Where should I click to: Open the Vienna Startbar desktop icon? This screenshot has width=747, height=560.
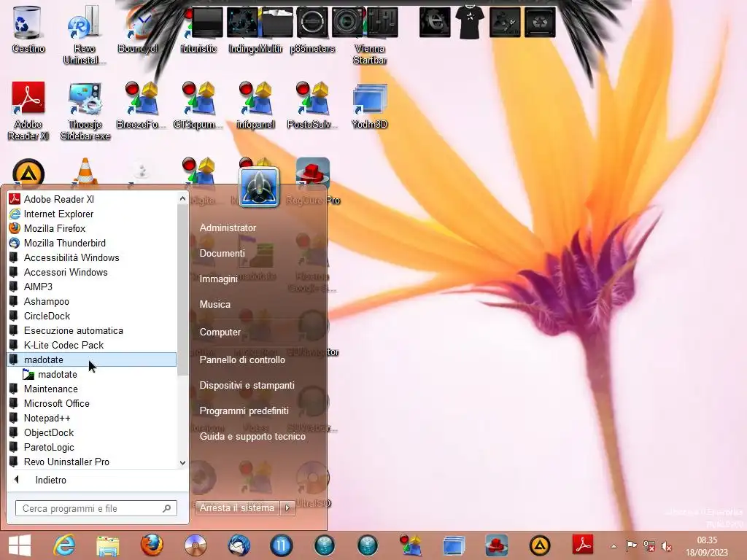(369, 34)
